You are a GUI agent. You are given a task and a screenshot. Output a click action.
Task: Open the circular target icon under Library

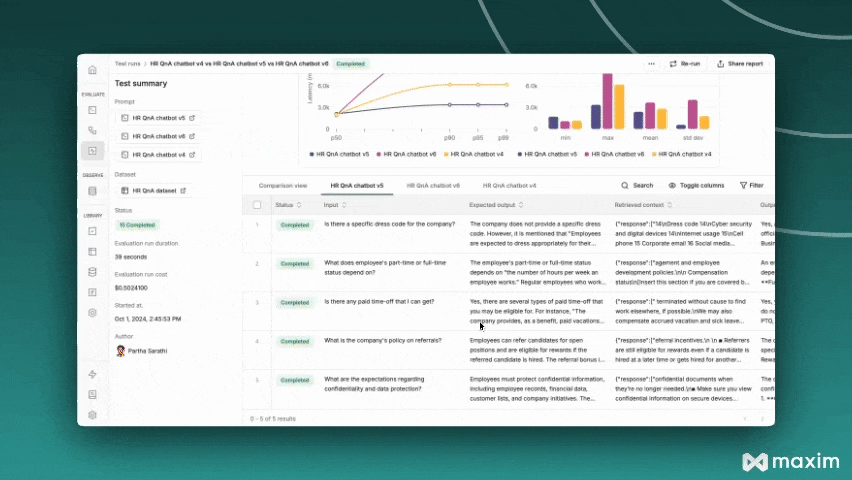point(92,313)
